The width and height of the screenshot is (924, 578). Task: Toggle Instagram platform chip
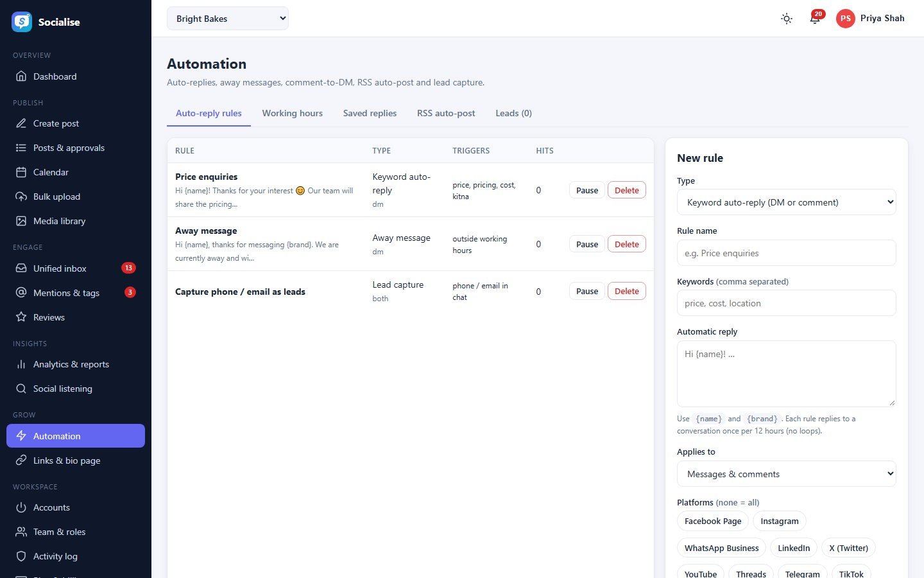(780, 521)
